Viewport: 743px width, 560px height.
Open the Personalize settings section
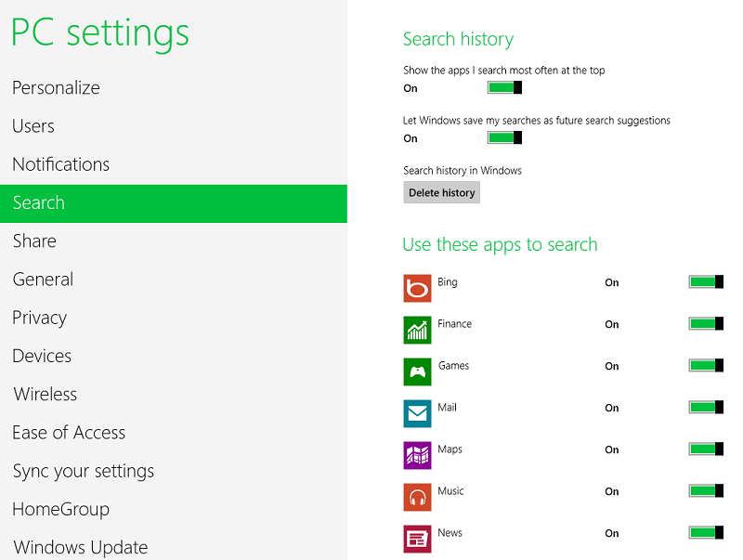pyautogui.click(x=174, y=88)
